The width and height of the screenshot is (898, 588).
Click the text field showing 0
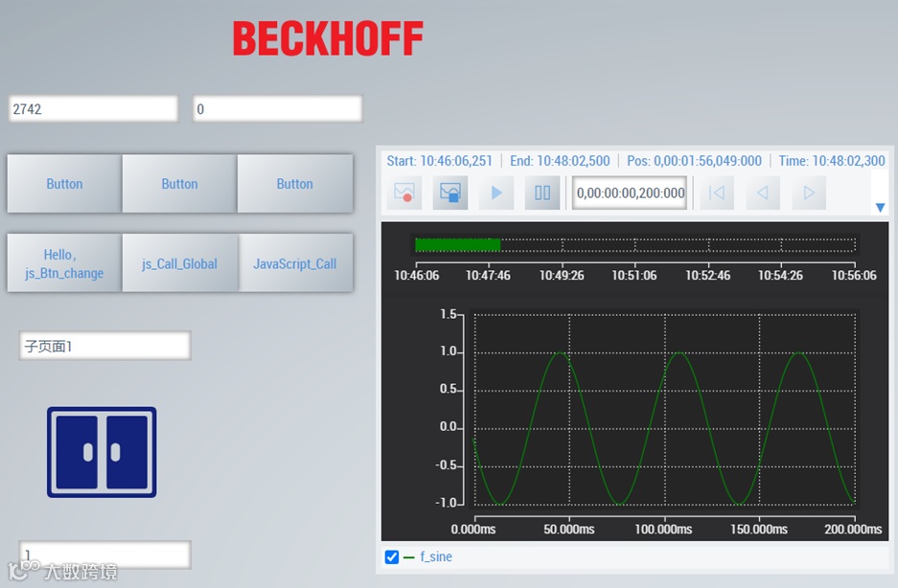[278, 109]
